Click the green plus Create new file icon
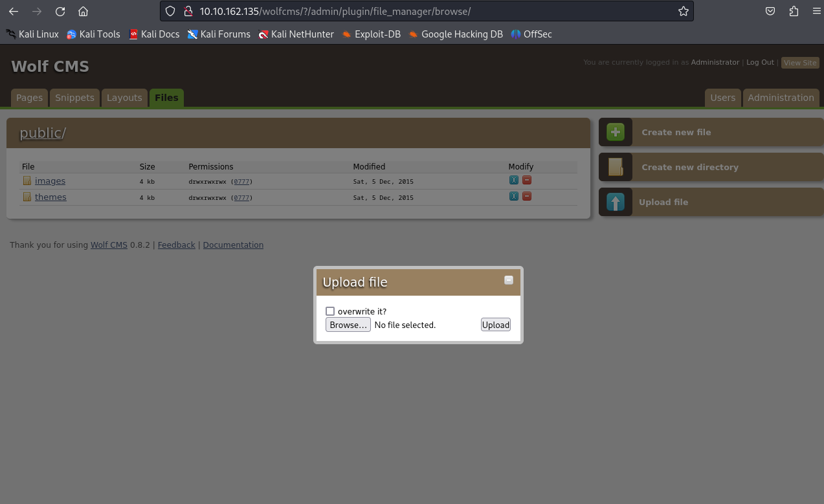 (x=616, y=132)
